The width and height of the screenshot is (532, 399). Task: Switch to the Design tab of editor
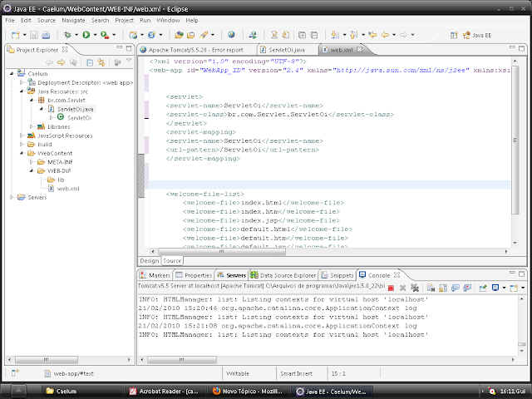150,260
